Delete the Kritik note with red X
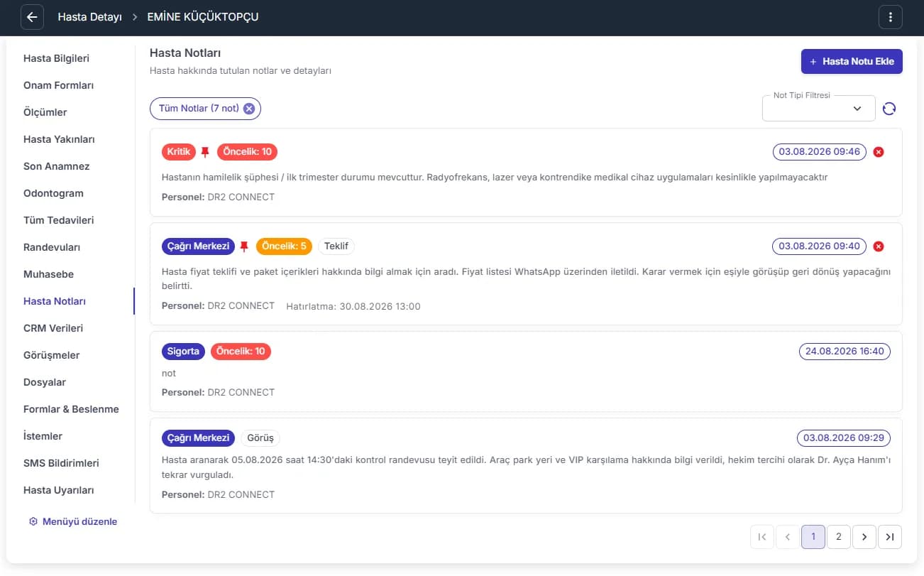924x576 pixels. tap(879, 152)
